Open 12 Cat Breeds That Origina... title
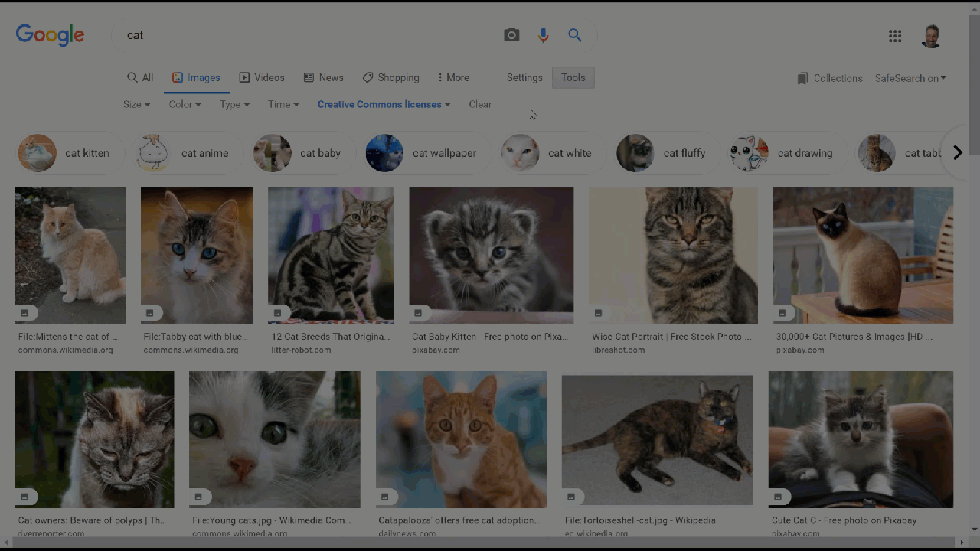The image size is (980, 551). 331,337
